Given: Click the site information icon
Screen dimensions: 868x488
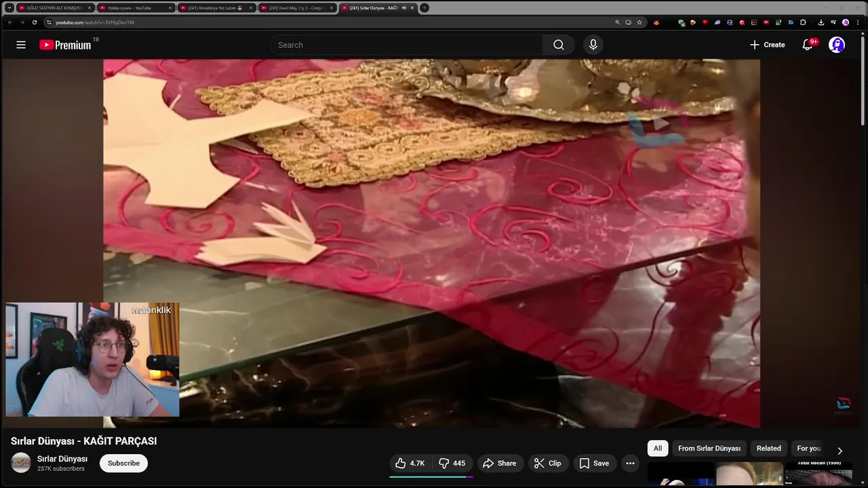Looking at the screenshot, I should pyautogui.click(x=49, y=22).
